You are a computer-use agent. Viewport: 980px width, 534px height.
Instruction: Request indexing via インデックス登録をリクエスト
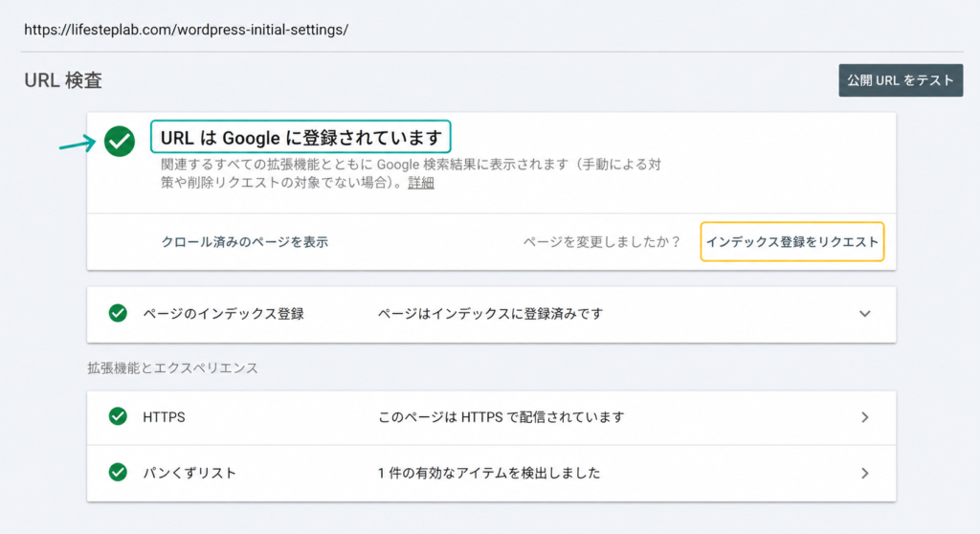point(791,241)
